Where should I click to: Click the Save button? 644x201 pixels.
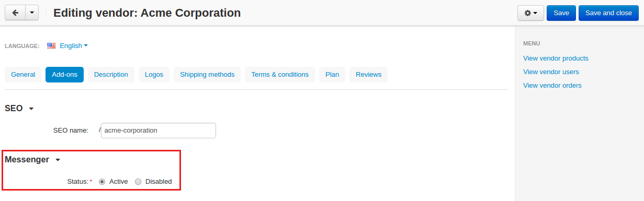click(x=561, y=13)
